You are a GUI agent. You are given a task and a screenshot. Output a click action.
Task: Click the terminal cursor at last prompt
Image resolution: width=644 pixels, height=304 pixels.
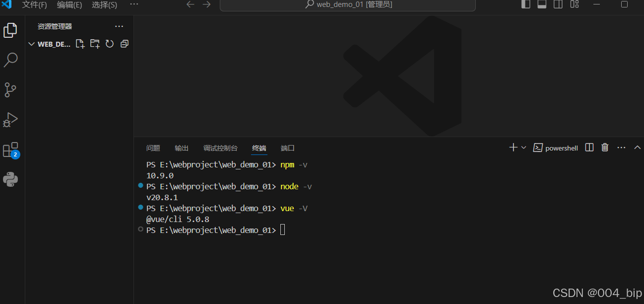coord(282,229)
